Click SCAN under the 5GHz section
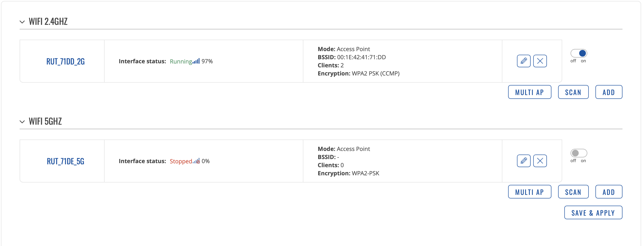 click(x=573, y=192)
